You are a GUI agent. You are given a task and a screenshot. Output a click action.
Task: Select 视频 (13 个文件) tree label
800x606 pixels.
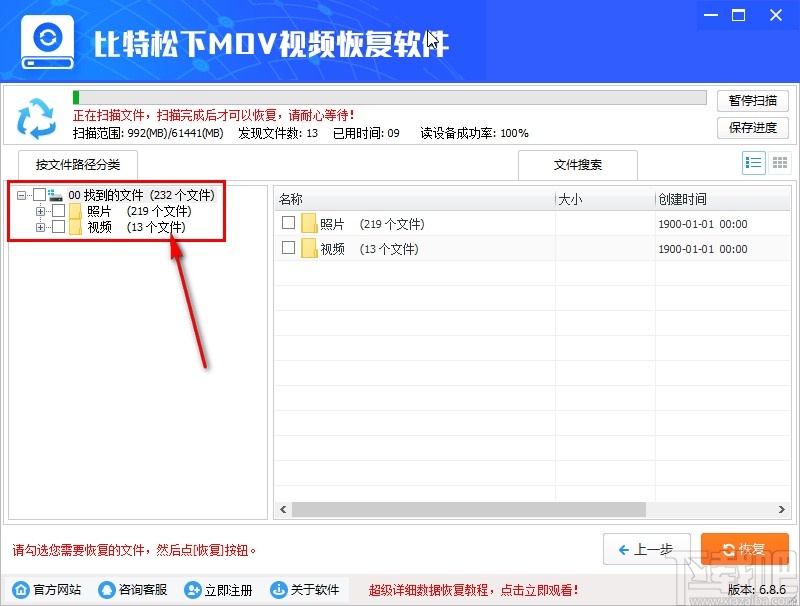click(x=136, y=227)
